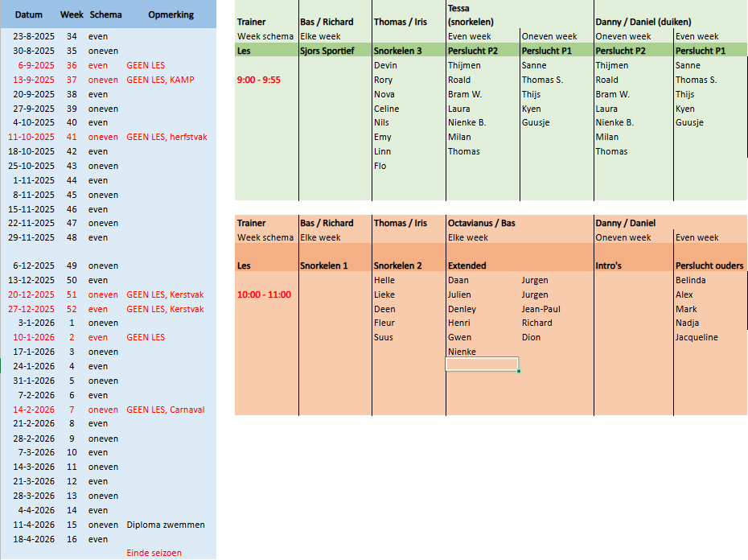Click the Sjors Sportief lesson cell
The image size is (748, 560).
pyautogui.click(x=327, y=51)
